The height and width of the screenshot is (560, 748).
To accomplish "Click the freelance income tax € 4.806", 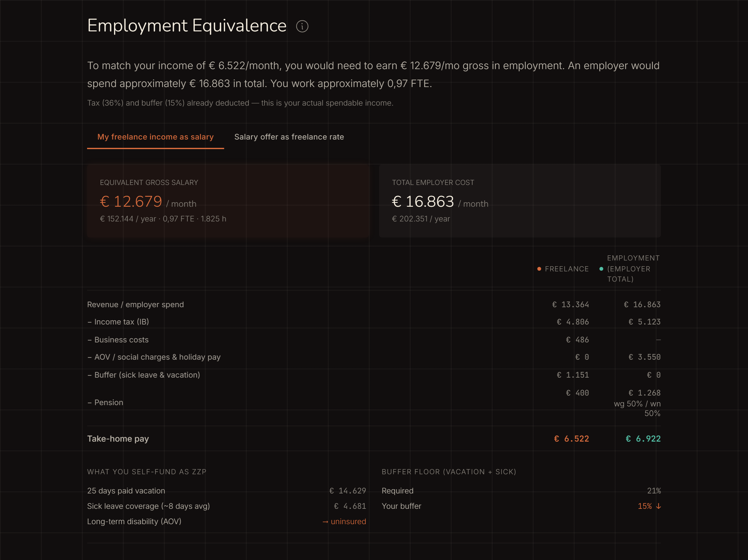I will (573, 322).
